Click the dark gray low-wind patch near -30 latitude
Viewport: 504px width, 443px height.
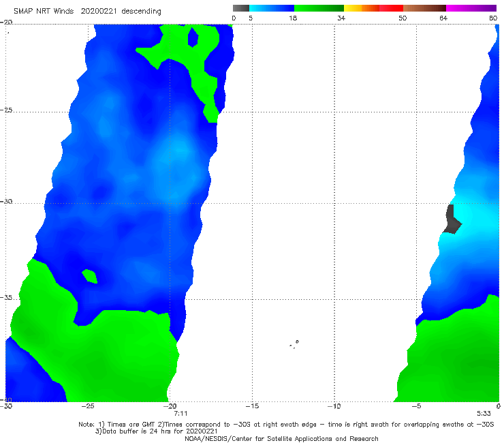(452, 219)
